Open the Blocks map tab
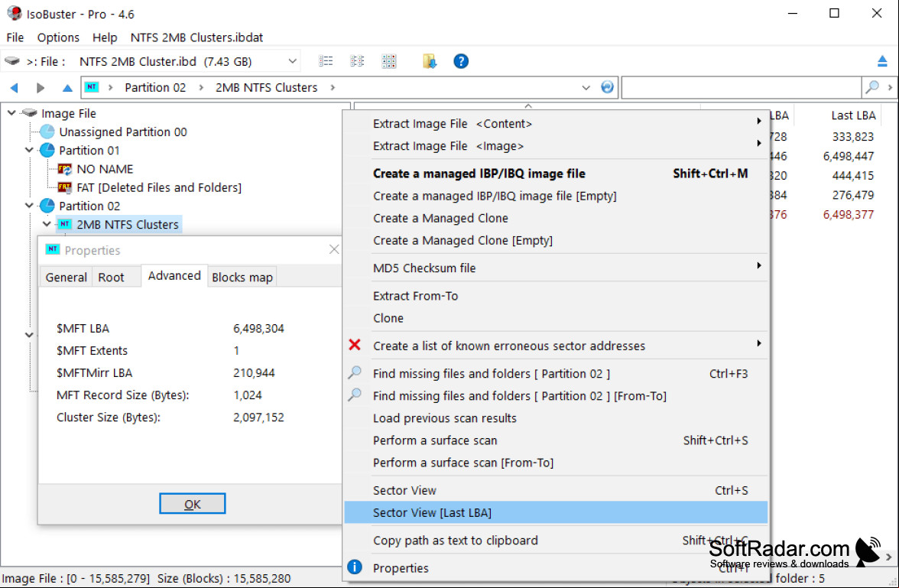This screenshot has height=588, width=899. click(242, 277)
